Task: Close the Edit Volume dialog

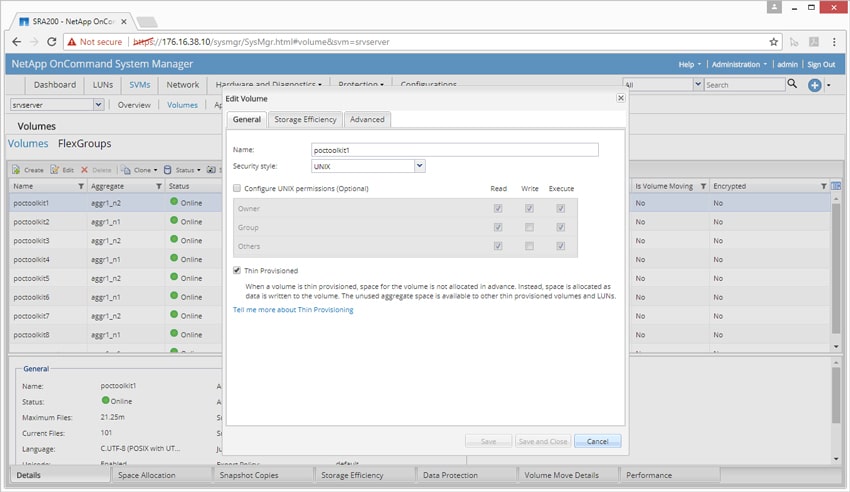Action: coord(621,98)
